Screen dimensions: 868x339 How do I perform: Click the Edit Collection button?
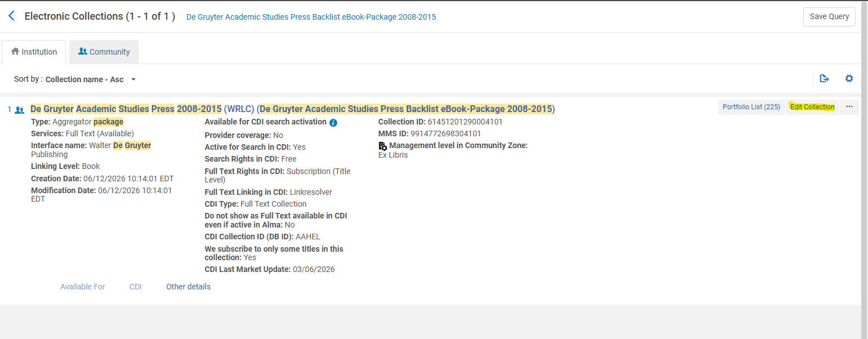812,107
